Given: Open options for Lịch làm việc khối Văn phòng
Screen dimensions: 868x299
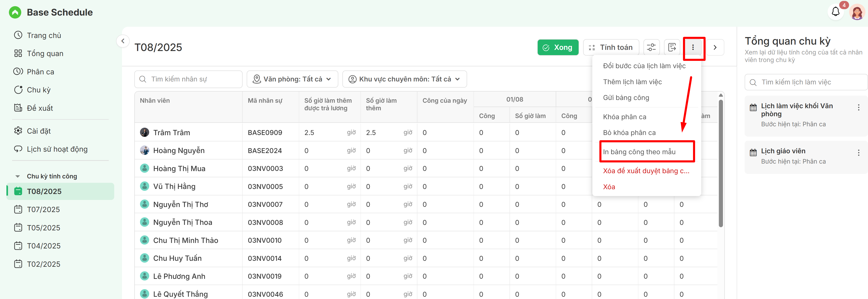Looking at the screenshot, I should [x=858, y=107].
